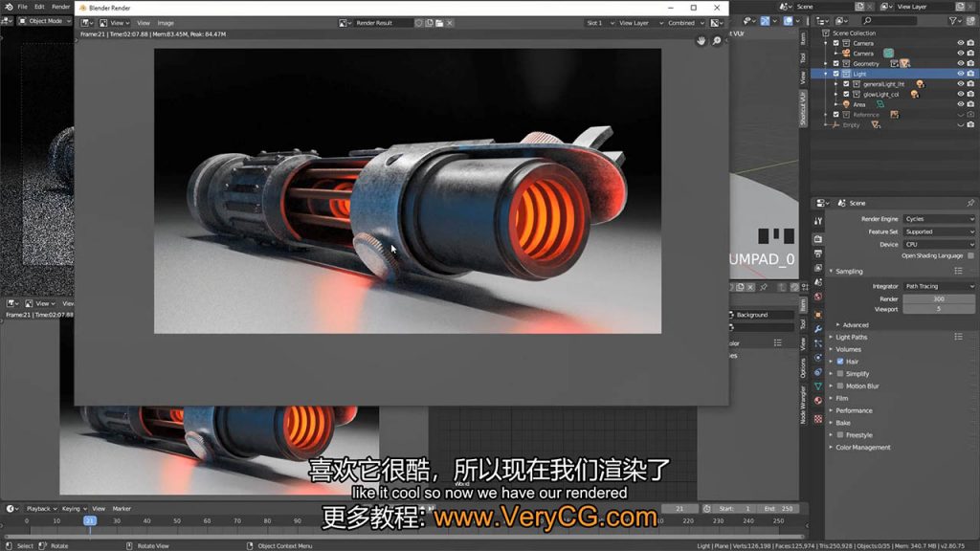Open the Keying menu in timeline

pos(74,509)
